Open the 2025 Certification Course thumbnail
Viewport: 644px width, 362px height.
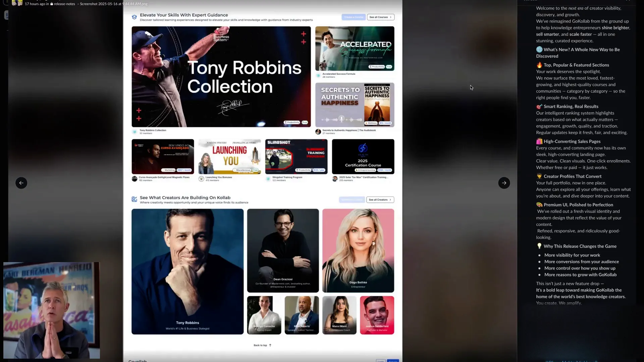(x=363, y=157)
